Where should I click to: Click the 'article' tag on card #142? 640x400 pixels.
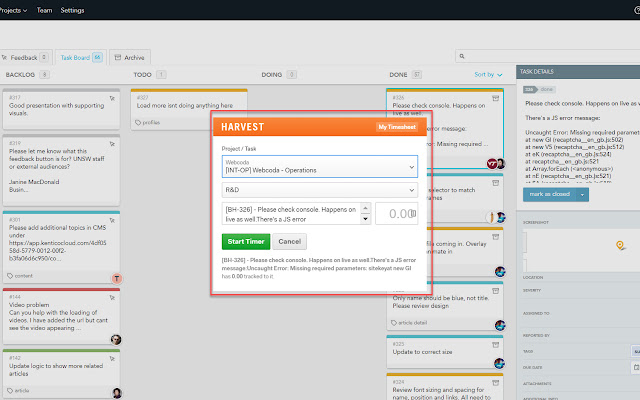tap(18, 391)
